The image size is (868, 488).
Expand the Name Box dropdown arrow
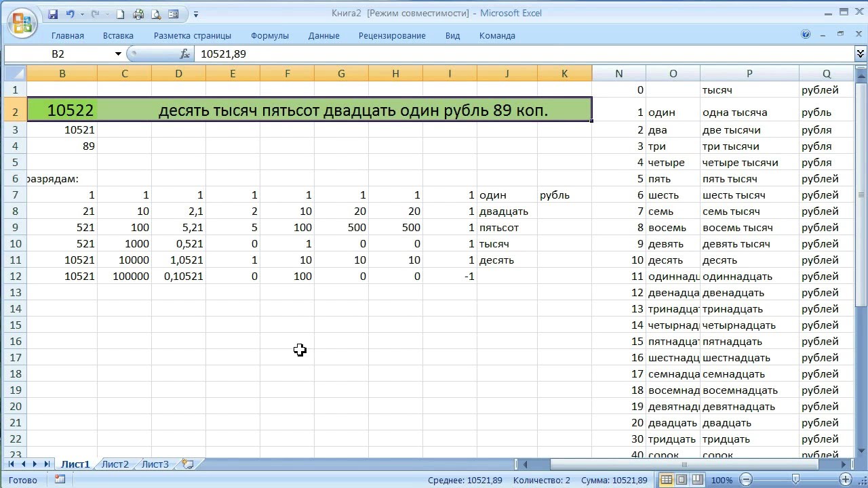118,54
